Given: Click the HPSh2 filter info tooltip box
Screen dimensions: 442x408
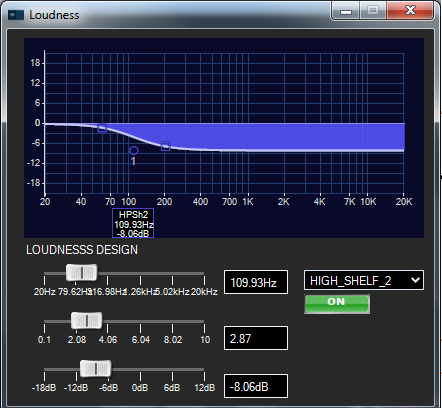Looking at the screenshot, I should 133,223.
